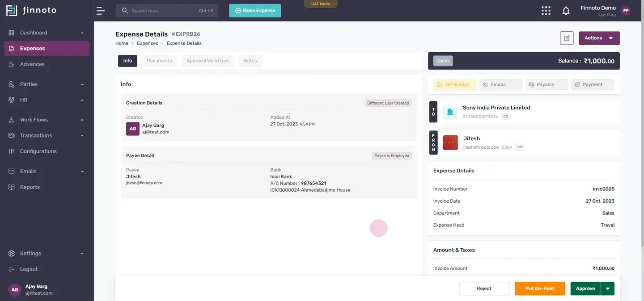Click the Logout arrow icon
The width and height of the screenshot is (644, 301).
pyautogui.click(x=12, y=269)
